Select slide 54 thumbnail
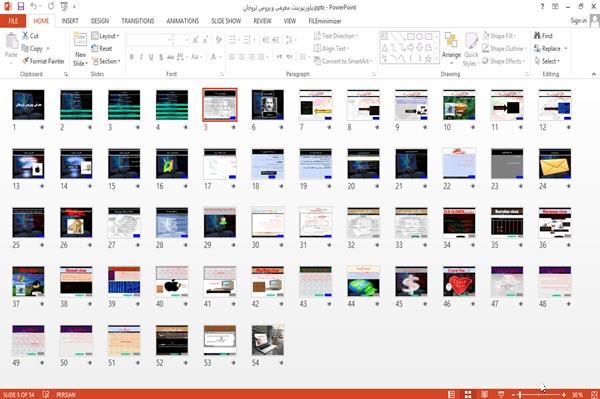The width and height of the screenshot is (600, 399). coord(268,340)
